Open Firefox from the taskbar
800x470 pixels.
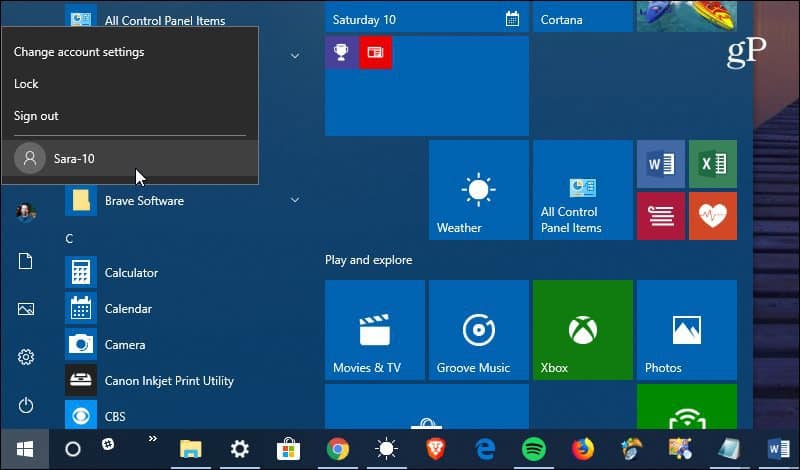(582, 449)
